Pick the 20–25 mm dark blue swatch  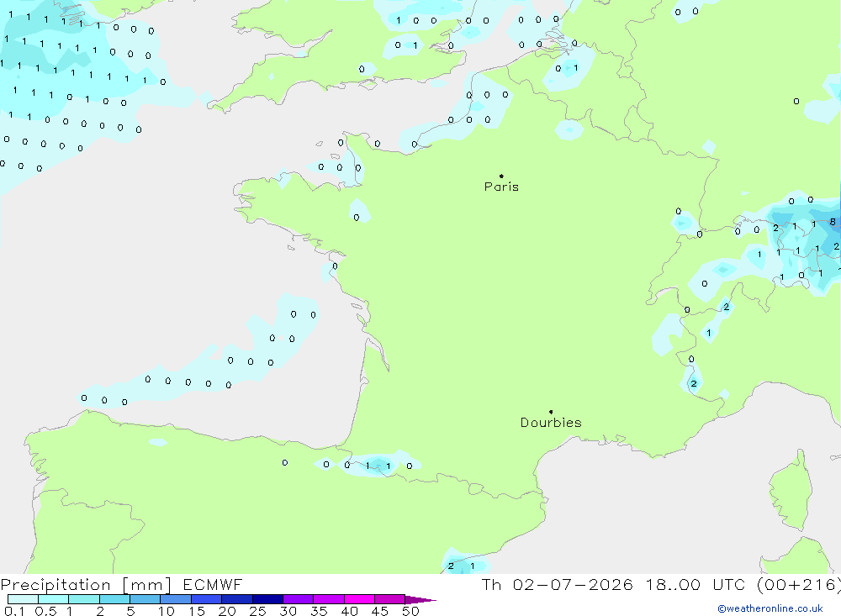[x=237, y=599]
